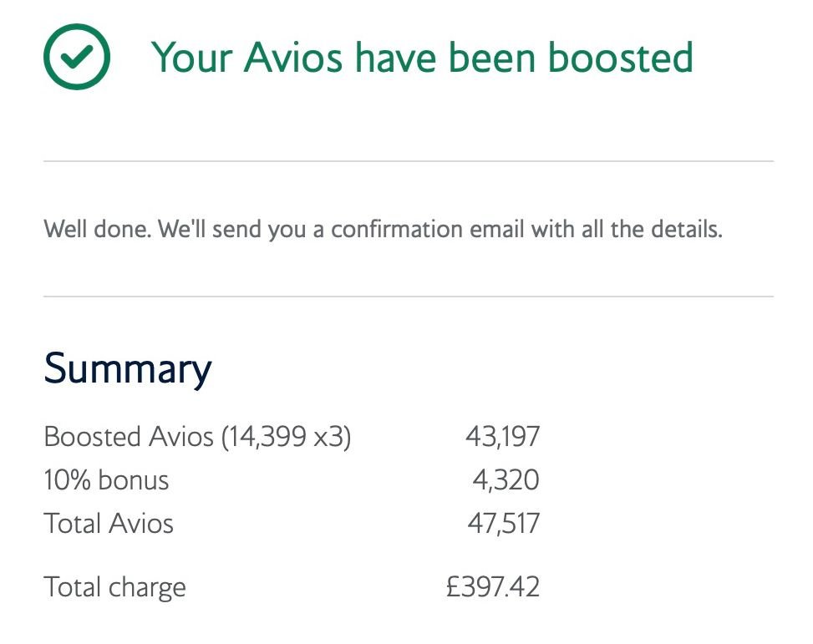The height and width of the screenshot is (644, 813).
Task: Click the £397.42 total charge amount
Action: coord(493,587)
